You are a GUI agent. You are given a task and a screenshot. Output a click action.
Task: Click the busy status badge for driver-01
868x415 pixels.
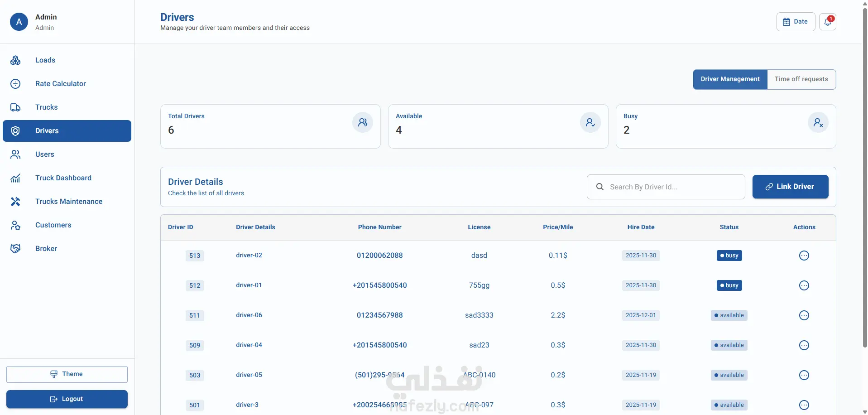click(729, 285)
